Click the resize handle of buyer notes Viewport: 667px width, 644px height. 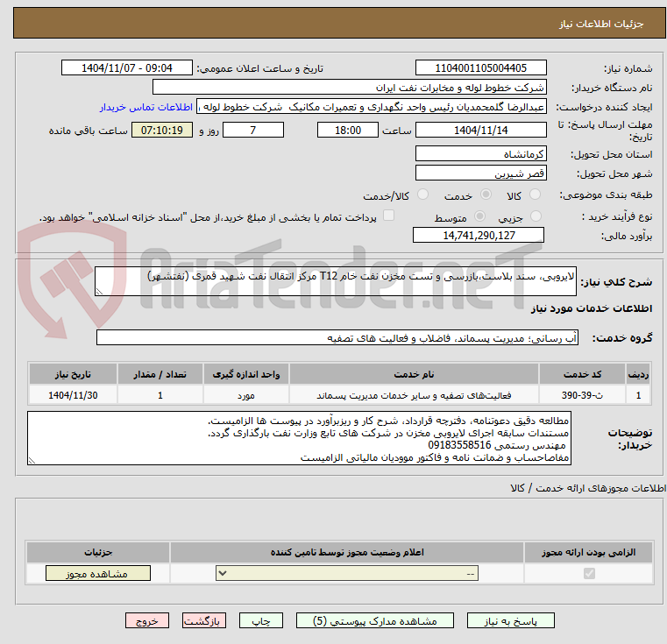click(32, 461)
